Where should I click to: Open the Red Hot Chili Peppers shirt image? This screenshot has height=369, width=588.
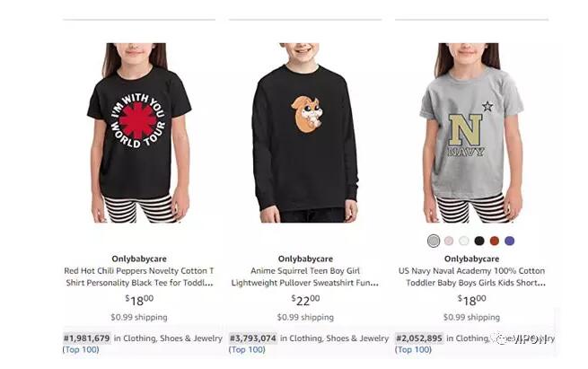point(139,133)
